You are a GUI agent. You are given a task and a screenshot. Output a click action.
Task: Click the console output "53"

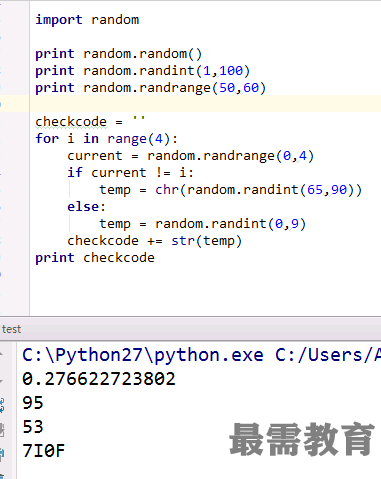[33, 427]
